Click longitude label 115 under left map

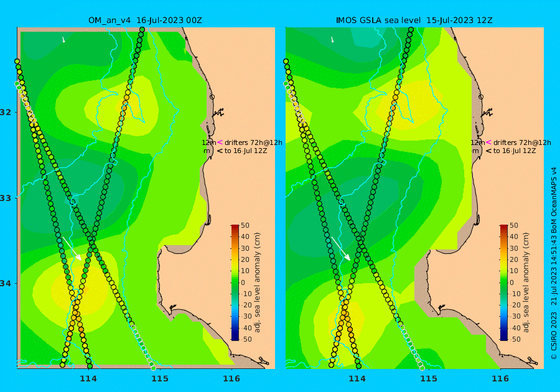(x=160, y=378)
